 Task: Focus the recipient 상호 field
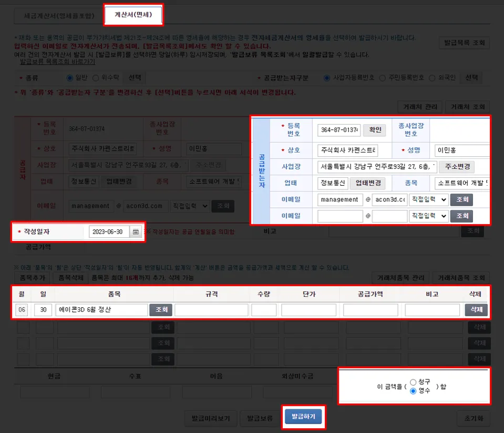[x=348, y=150]
